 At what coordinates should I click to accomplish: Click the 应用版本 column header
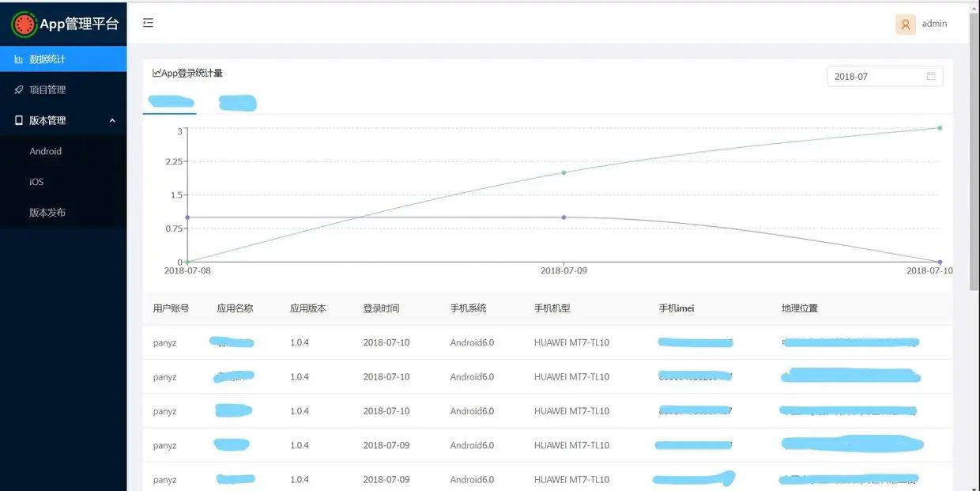coord(308,308)
